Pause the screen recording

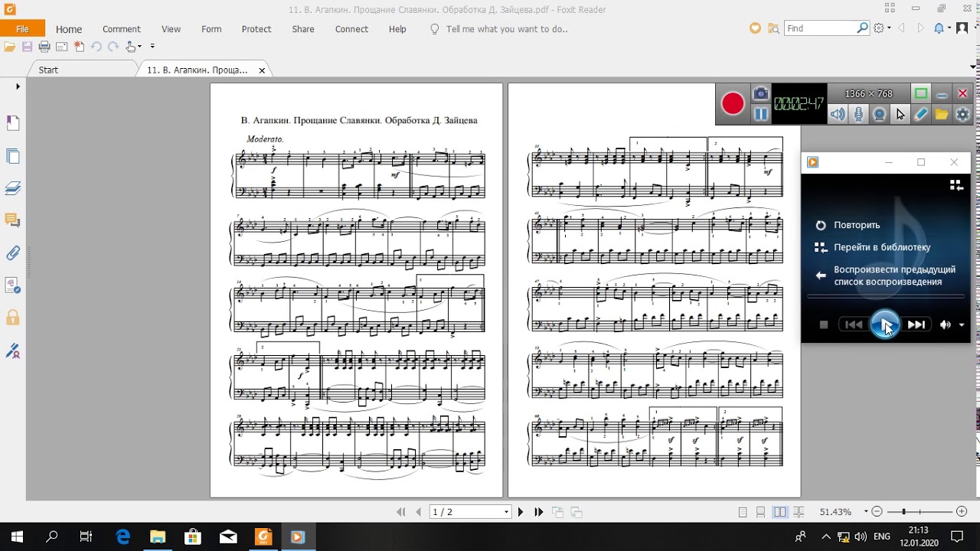coord(760,114)
